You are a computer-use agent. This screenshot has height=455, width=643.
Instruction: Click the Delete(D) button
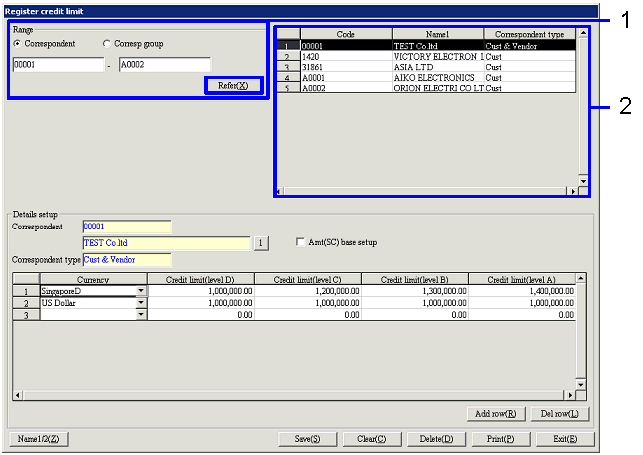click(x=436, y=439)
